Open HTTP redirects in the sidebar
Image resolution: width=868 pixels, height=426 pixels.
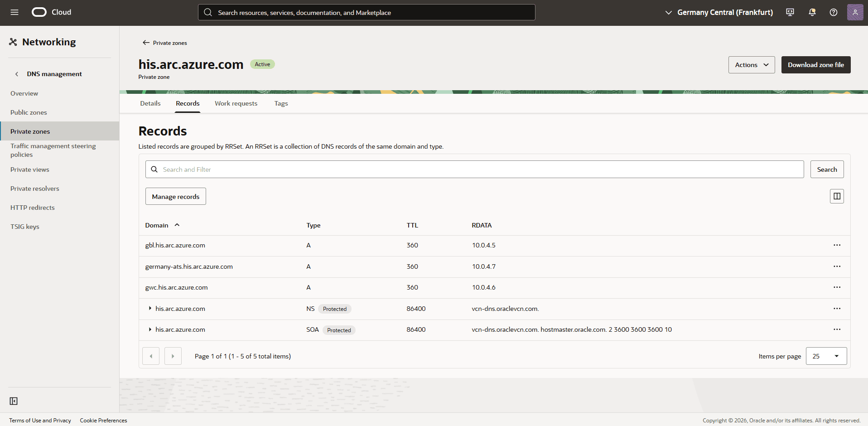click(33, 208)
